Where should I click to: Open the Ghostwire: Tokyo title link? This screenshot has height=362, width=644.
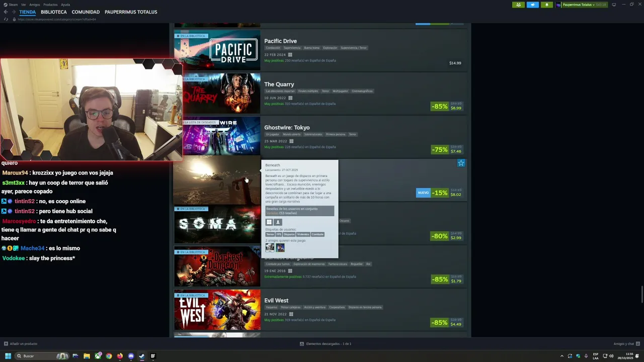287,128
